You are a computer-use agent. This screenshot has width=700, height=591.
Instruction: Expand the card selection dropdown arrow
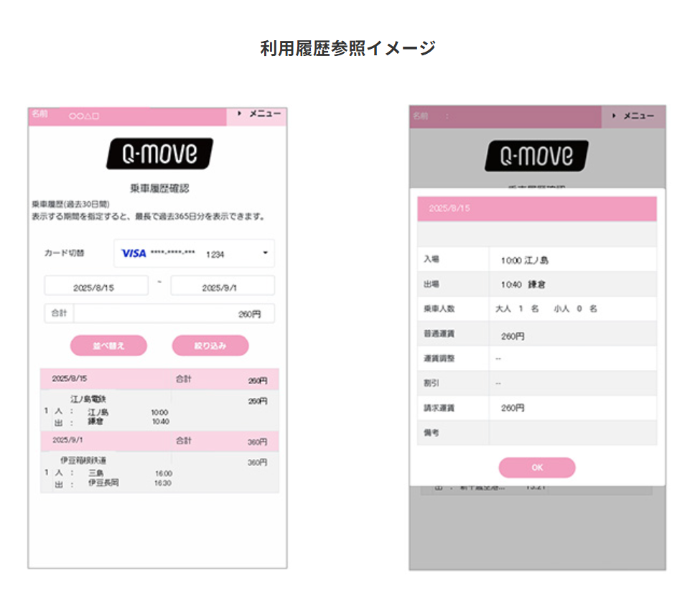click(265, 253)
